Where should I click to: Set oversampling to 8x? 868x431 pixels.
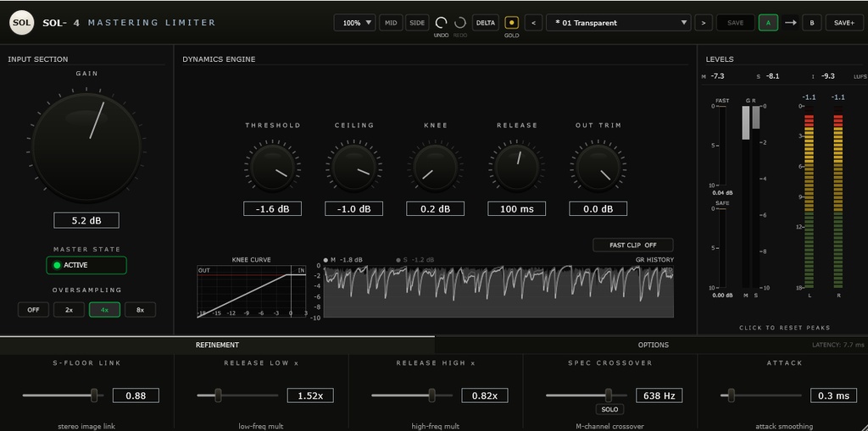coord(140,310)
